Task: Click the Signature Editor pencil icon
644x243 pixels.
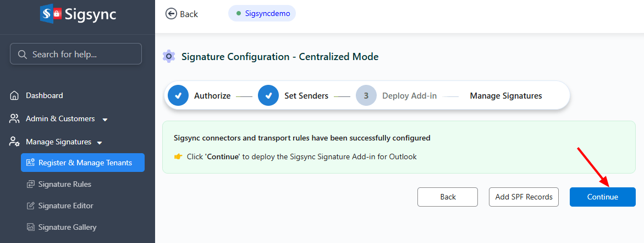Action: [31, 206]
